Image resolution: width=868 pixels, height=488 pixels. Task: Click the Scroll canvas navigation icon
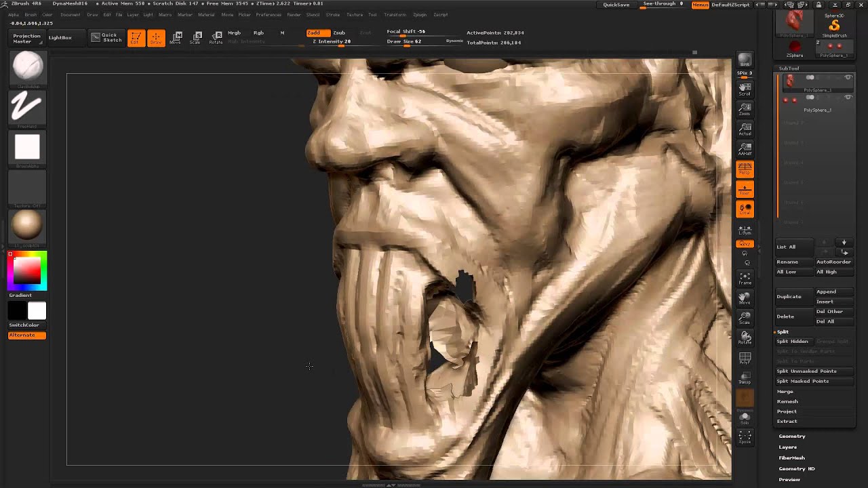coord(745,88)
